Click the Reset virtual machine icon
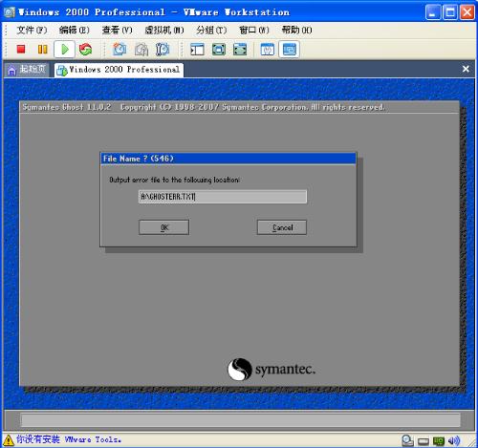This screenshot has width=478, height=448. (x=85, y=50)
